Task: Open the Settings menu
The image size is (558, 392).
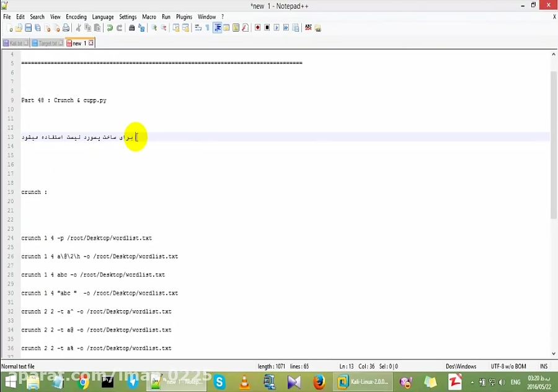Action: (128, 17)
